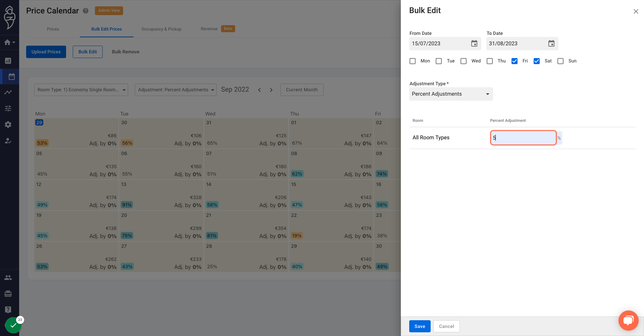This screenshot has height=336, width=644.
Task: Open the people group icon in sidebar
Action: click(8, 278)
